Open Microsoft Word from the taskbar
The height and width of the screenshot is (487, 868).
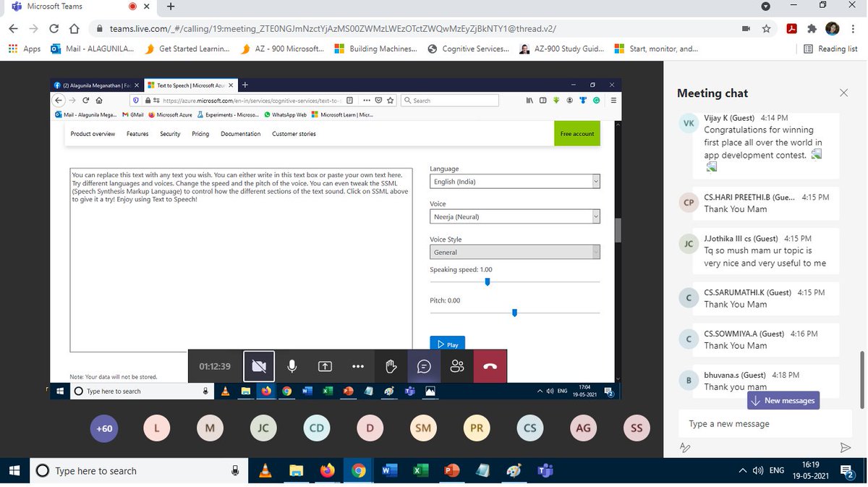(x=389, y=470)
